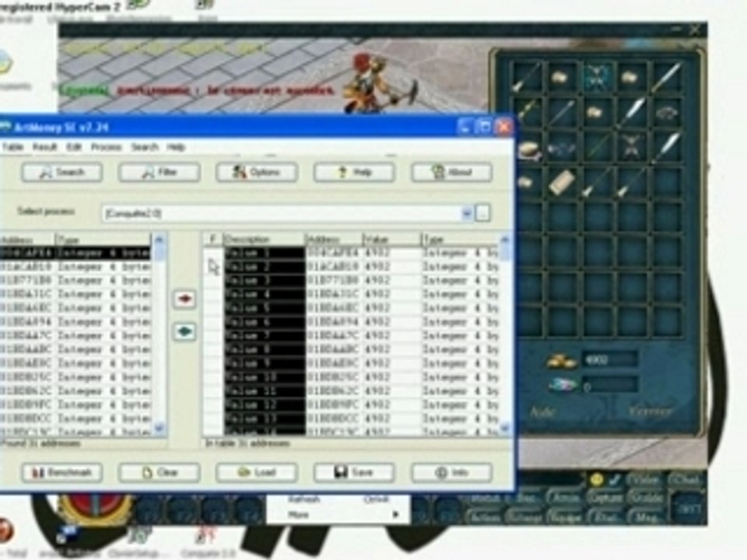Click the 4902 value cell of Value 7
The height and width of the screenshot is (560, 747).
tap(392, 336)
